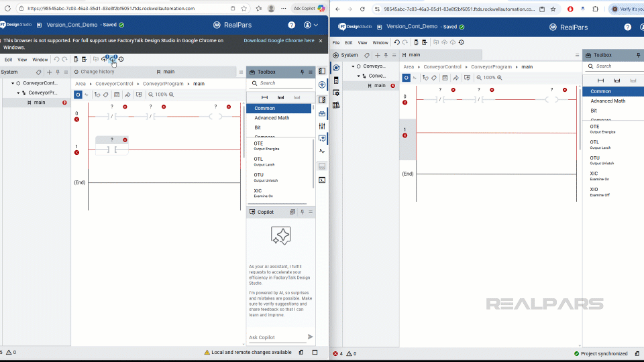Open the Copilot panel options menu

311,213
